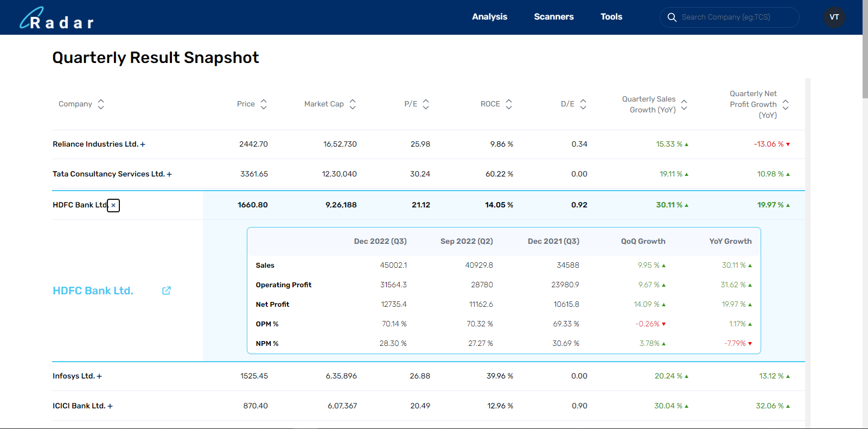Click NPM YoY growth value -7.79%
This screenshot has width=868, height=429.
[735, 343]
